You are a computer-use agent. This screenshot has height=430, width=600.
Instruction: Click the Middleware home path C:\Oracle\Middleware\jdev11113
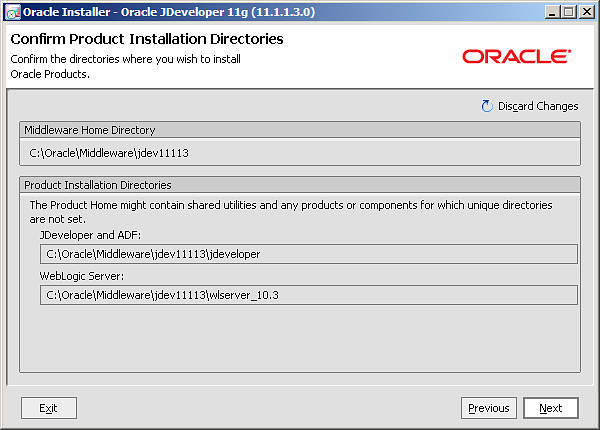(110, 153)
